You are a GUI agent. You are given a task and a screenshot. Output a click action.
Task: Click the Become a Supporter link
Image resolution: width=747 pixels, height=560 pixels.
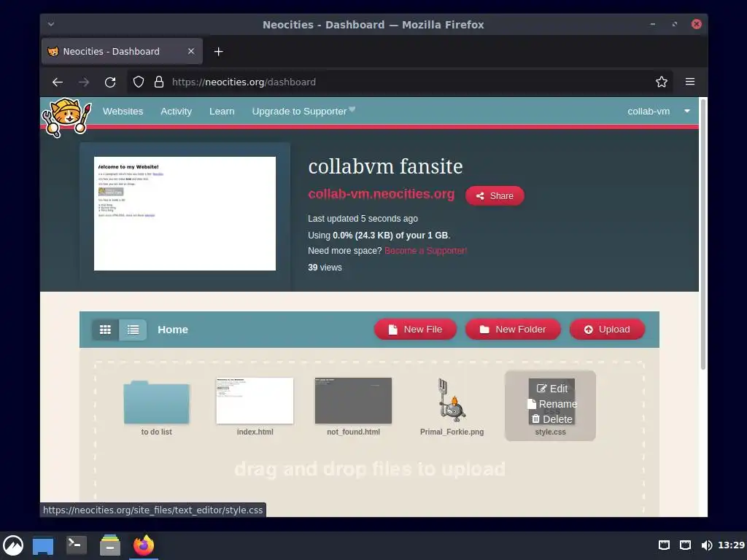[425, 251]
